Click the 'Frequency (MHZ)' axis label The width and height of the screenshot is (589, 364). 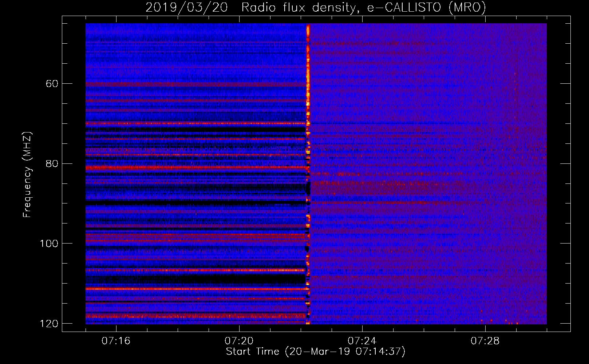(27, 175)
